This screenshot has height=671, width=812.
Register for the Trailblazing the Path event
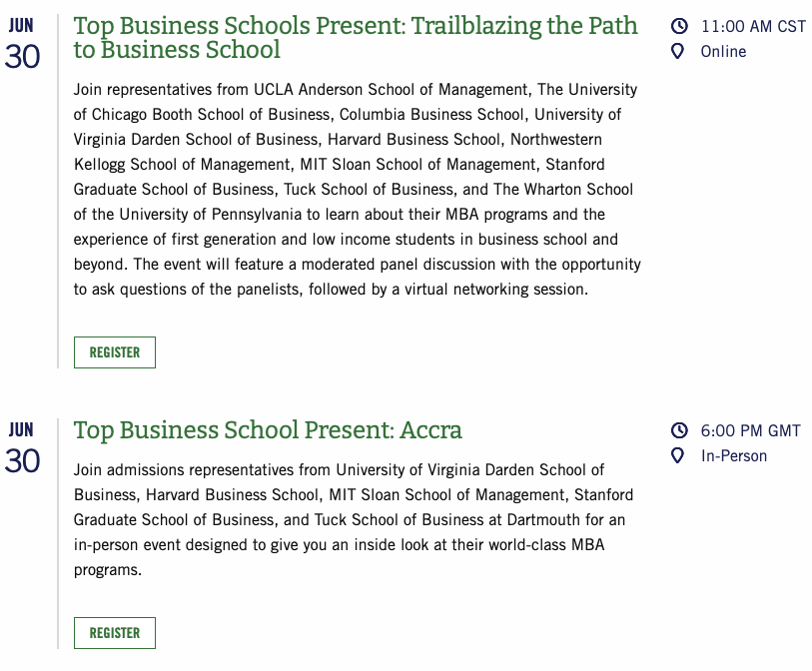click(115, 352)
